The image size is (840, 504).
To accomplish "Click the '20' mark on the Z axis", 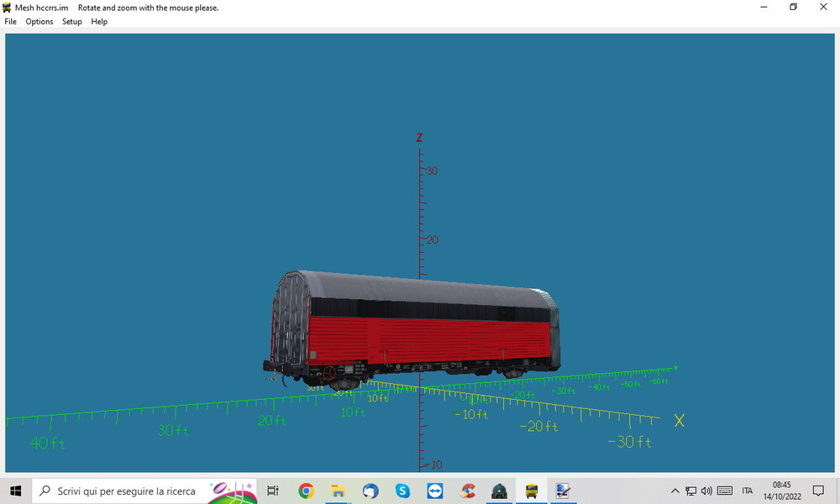I will pos(432,240).
